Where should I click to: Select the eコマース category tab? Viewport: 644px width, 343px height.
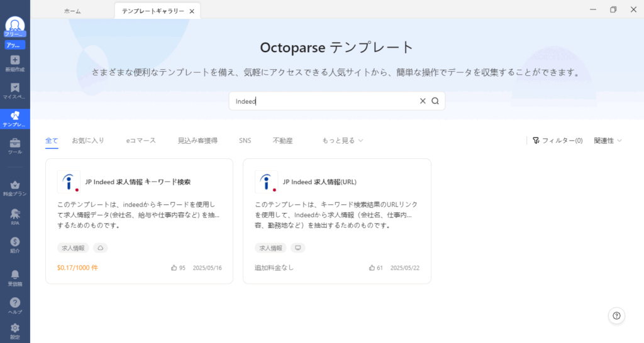[x=141, y=140]
